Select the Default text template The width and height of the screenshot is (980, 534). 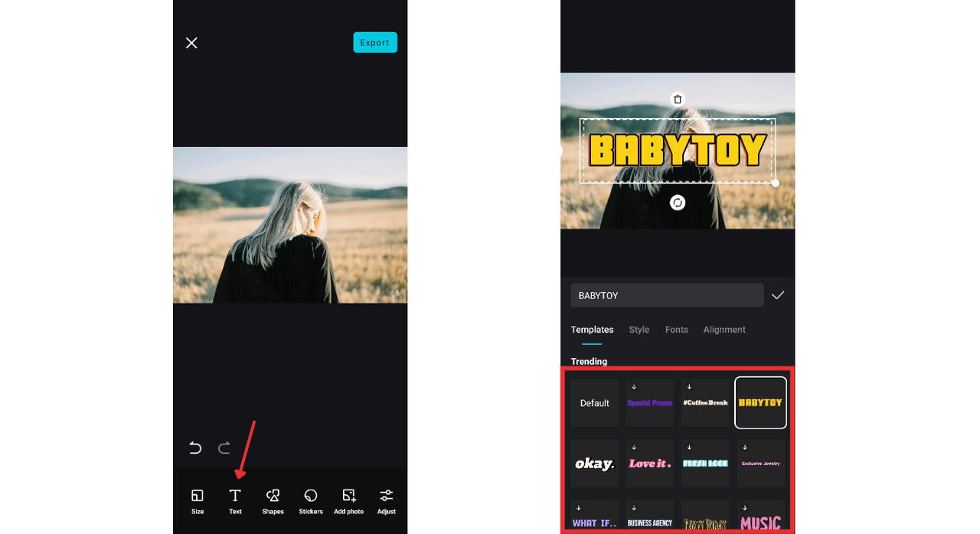(594, 402)
